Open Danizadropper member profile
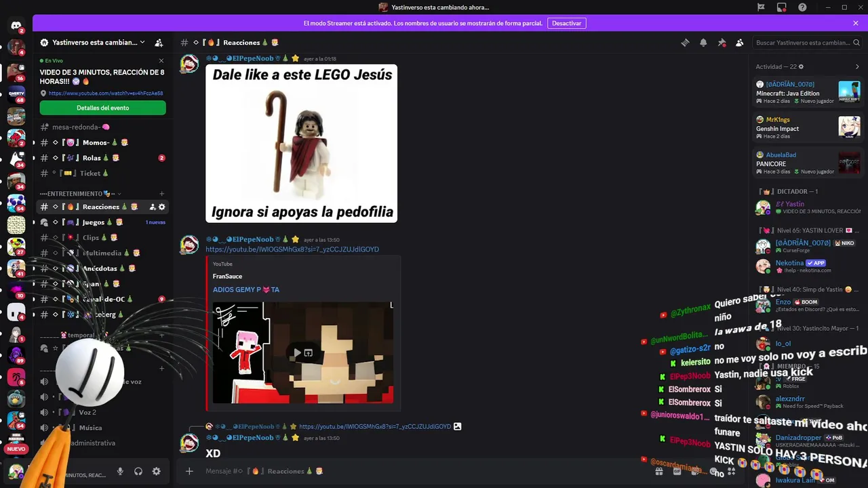This screenshot has height=488, width=868. point(808,441)
